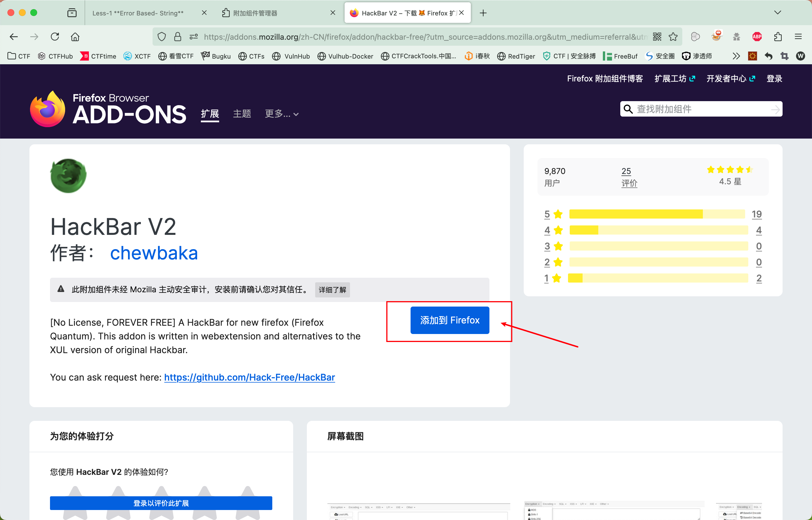The width and height of the screenshot is (812, 520).
Task: Reload the current page
Action: pos(55,37)
